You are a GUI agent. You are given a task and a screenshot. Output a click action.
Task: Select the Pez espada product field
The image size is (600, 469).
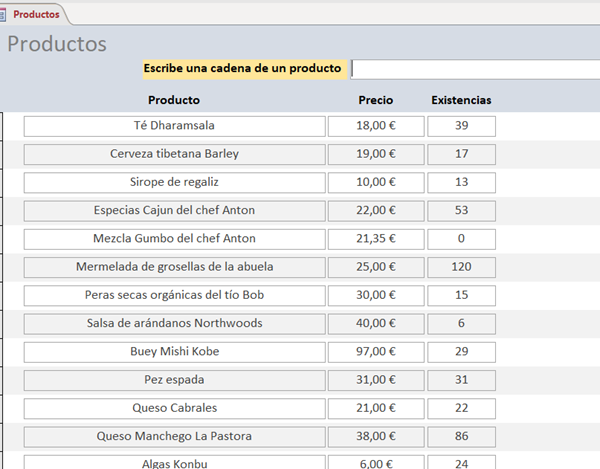174,380
